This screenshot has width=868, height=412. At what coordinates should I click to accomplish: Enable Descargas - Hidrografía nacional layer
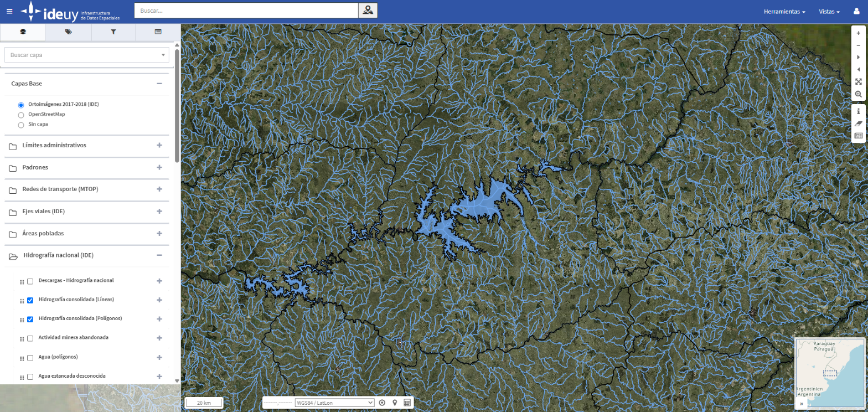30,281
